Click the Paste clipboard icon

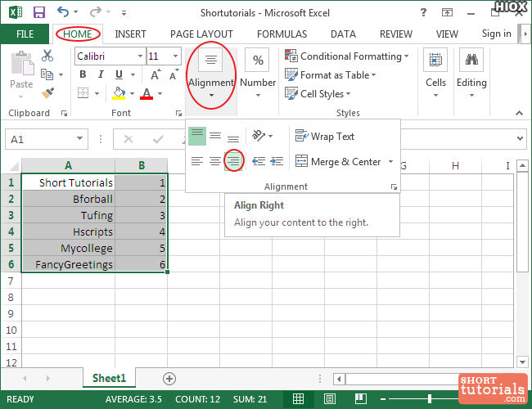pos(22,64)
